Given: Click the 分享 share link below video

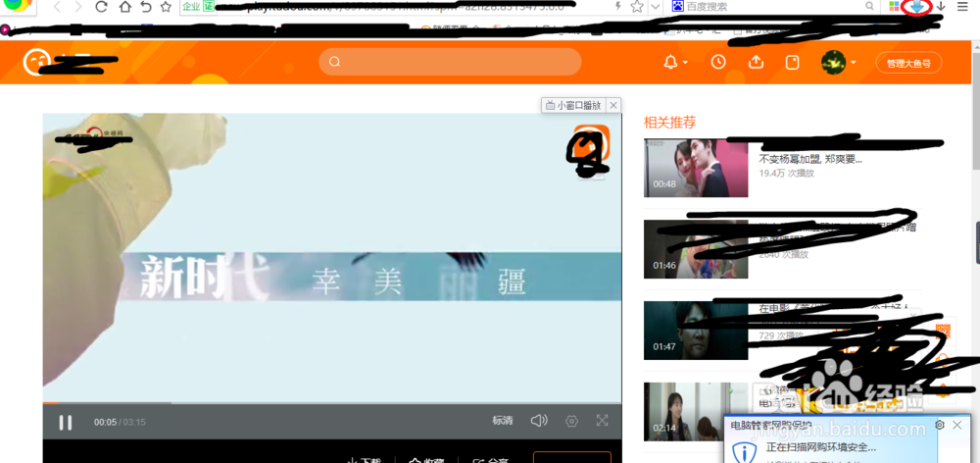Looking at the screenshot, I should point(491,460).
